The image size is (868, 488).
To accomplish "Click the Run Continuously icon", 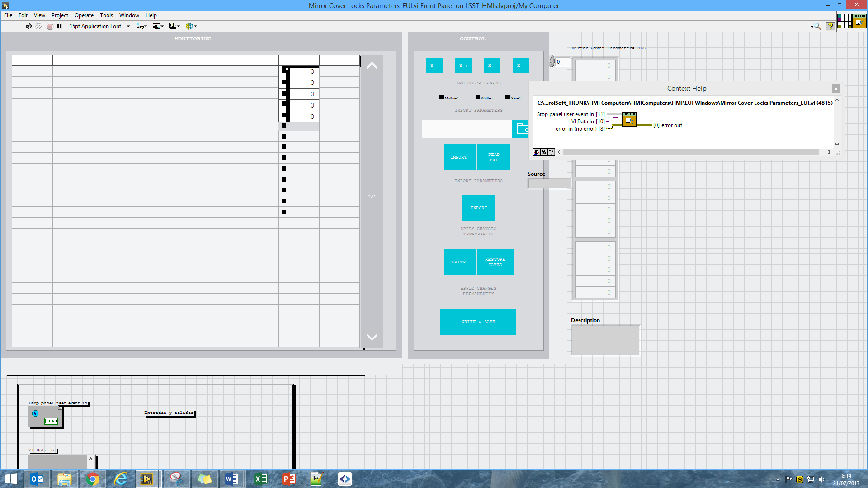I will click(x=38, y=26).
